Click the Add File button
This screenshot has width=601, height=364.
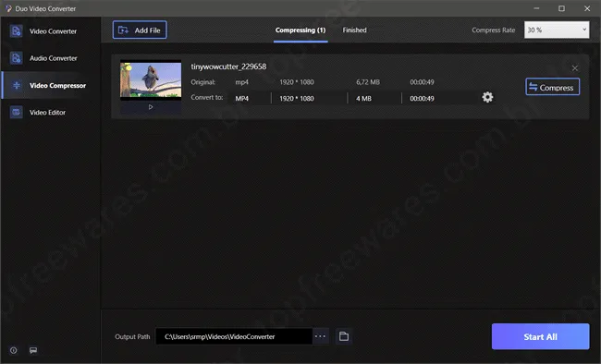pos(140,30)
